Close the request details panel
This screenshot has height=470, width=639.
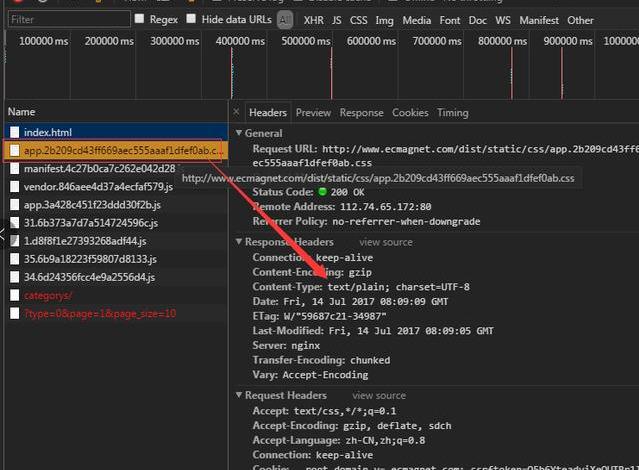click(236, 113)
